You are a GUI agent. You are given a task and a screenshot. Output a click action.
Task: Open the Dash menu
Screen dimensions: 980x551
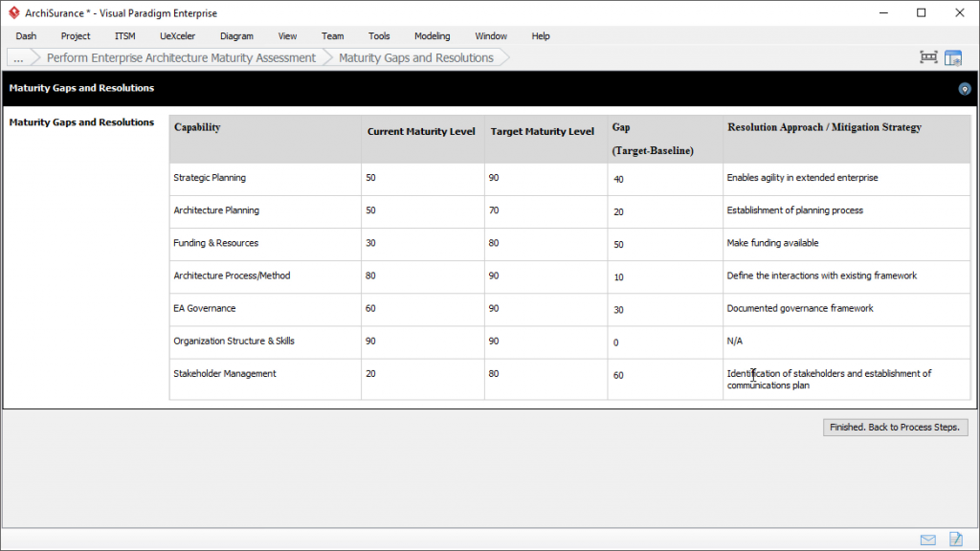point(26,36)
